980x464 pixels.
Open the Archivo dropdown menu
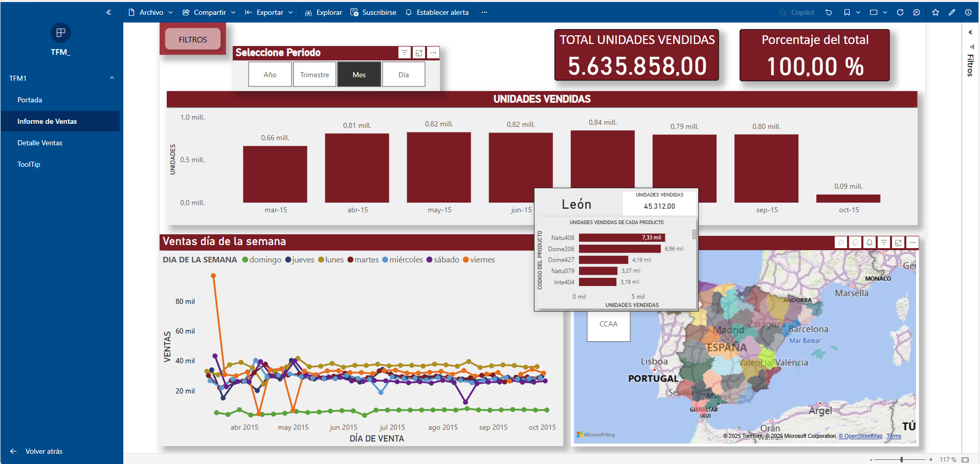click(x=151, y=12)
